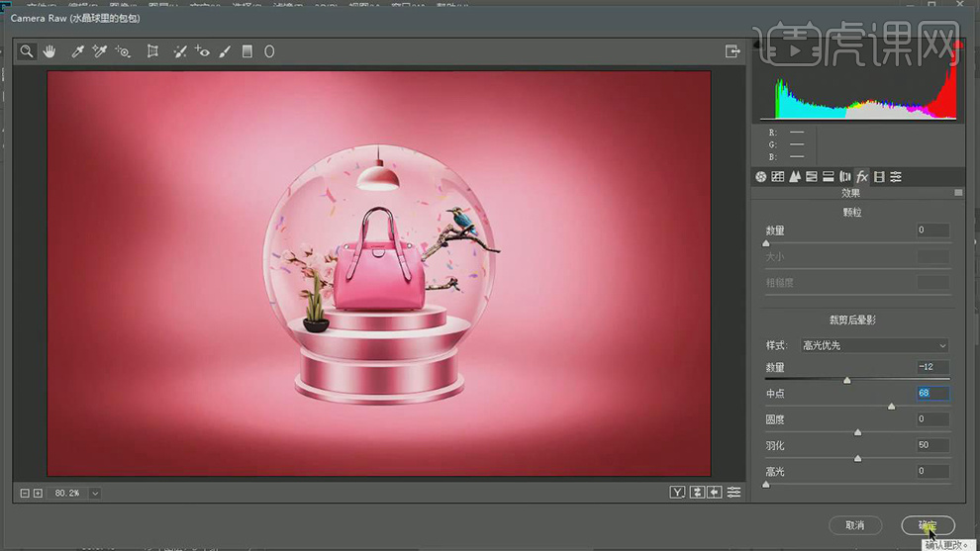The height and width of the screenshot is (551, 980).
Task: Select the Color Sampler tool
Action: pos(99,51)
